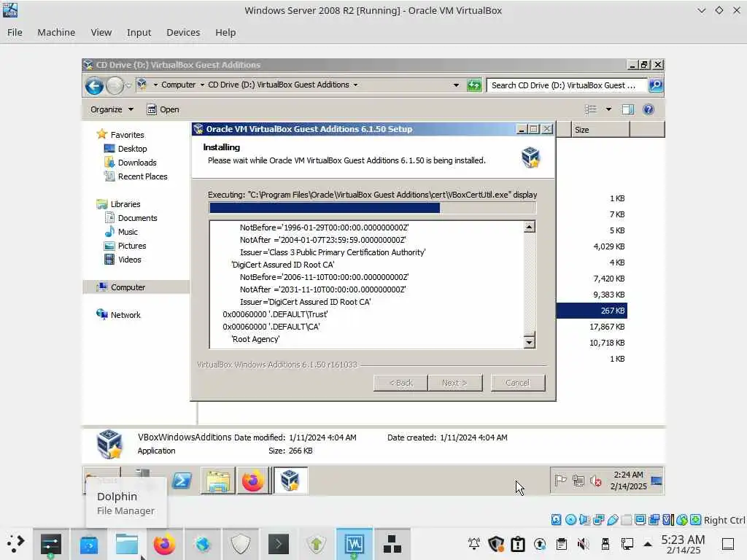Click the < Back button in setup

click(400, 383)
